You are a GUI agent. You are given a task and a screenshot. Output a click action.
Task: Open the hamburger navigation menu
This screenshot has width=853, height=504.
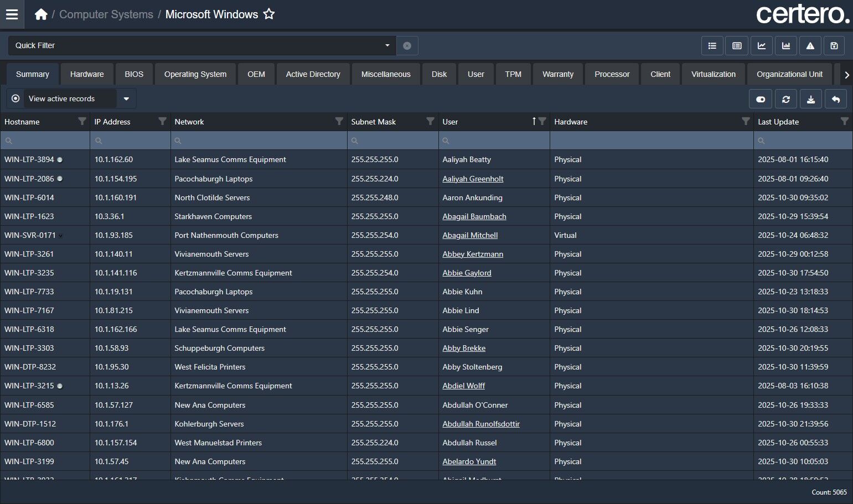coord(12,14)
